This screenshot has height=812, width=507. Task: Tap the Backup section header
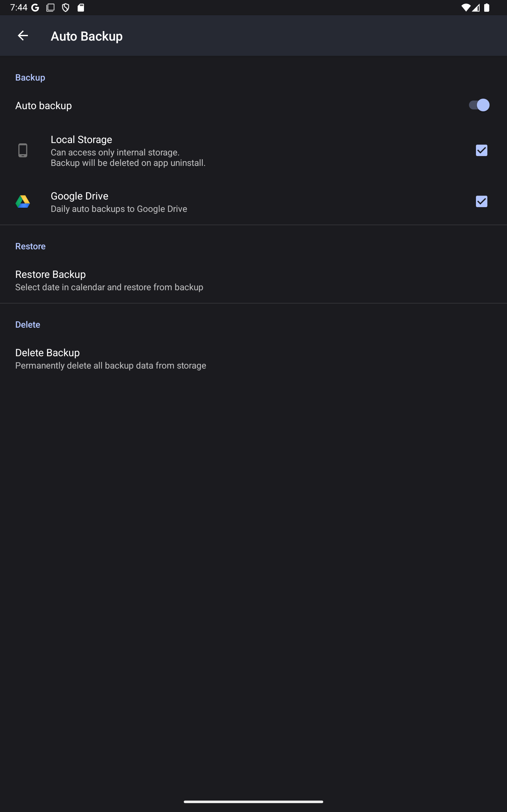point(30,77)
